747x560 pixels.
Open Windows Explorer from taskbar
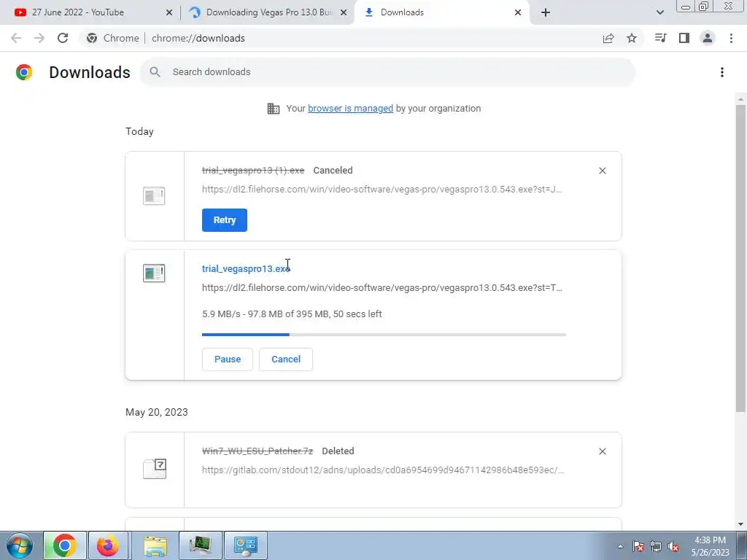(155, 545)
